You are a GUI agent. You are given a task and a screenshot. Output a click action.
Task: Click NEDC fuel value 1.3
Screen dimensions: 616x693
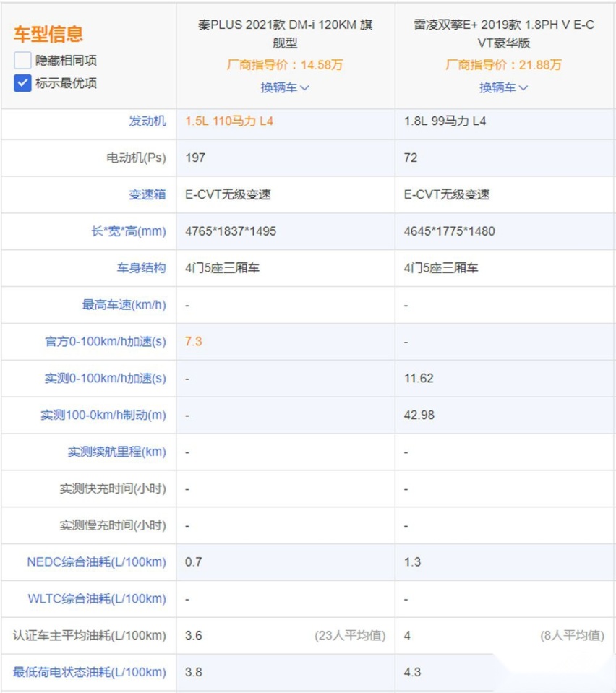[412, 561]
